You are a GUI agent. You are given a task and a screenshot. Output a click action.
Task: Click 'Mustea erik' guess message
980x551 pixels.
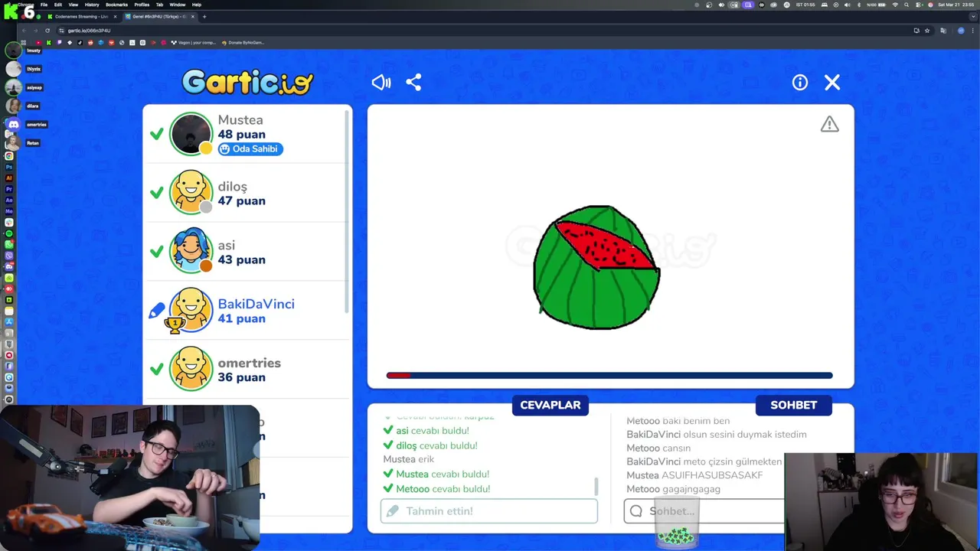click(409, 459)
